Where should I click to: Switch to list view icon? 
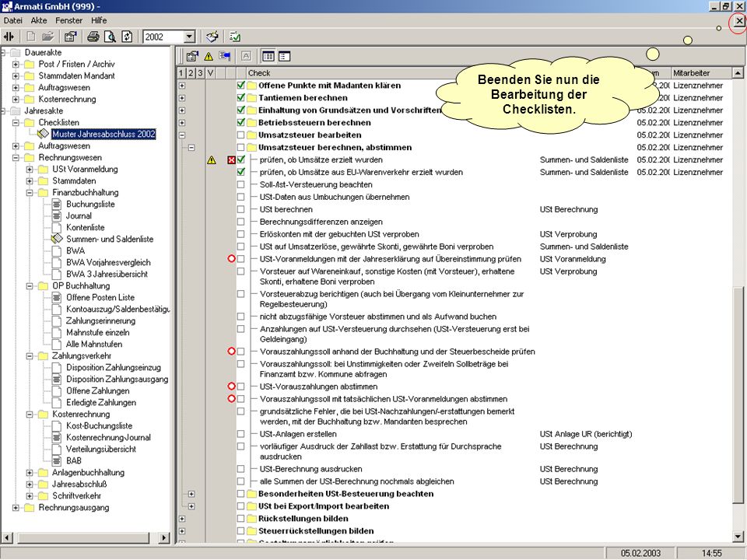pyautogui.click(x=285, y=56)
